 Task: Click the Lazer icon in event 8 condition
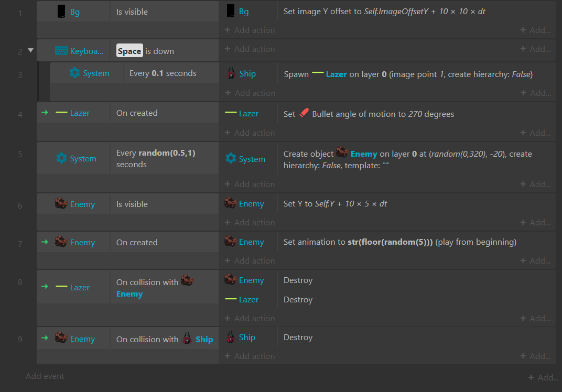click(x=62, y=287)
